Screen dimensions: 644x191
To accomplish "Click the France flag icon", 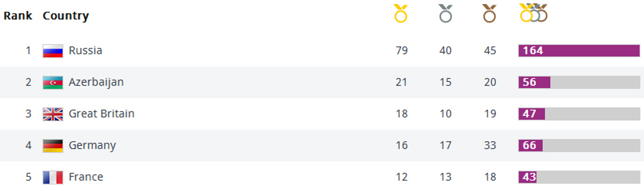I will (53, 177).
